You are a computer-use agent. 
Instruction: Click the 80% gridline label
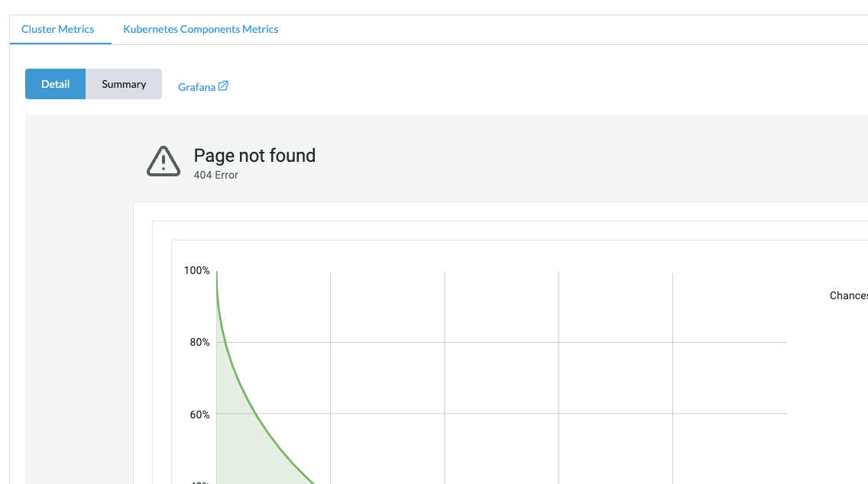[200, 342]
